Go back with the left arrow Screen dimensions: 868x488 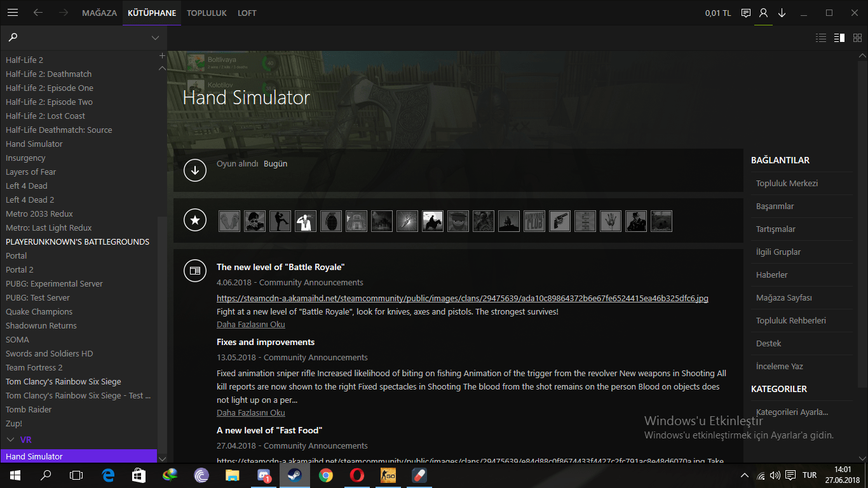[x=38, y=13]
